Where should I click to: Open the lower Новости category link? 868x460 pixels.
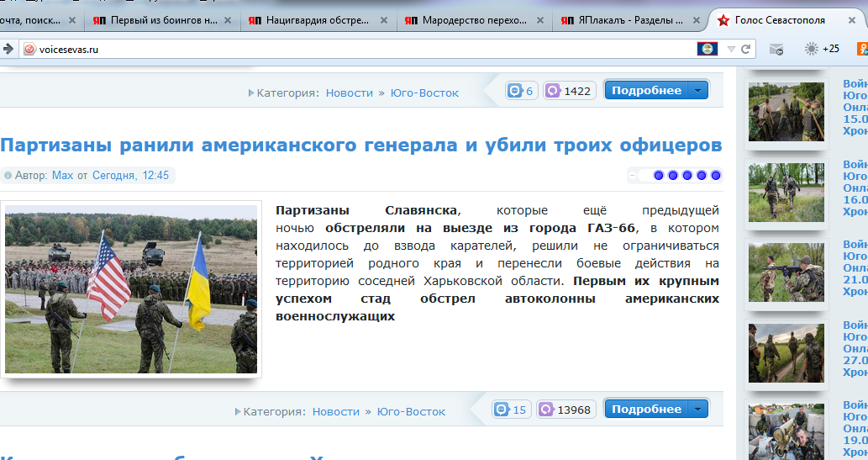(x=336, y=412)
